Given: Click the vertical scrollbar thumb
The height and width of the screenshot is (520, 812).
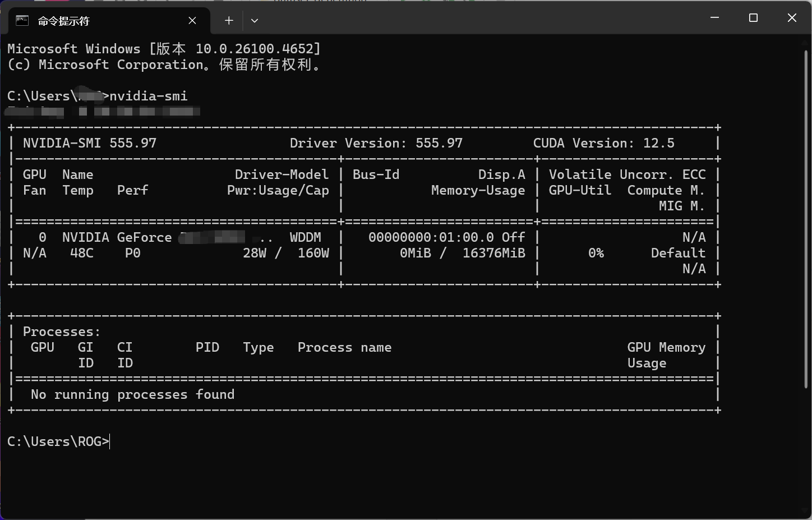Looking at the screenshot, I should (x=806, y=219).
